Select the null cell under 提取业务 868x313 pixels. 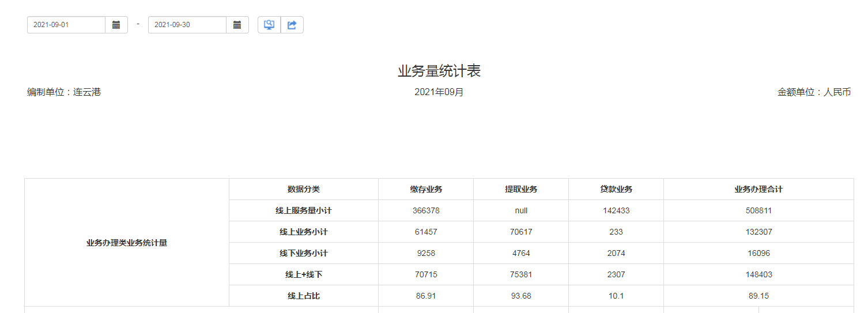click(x=521, y=210)
